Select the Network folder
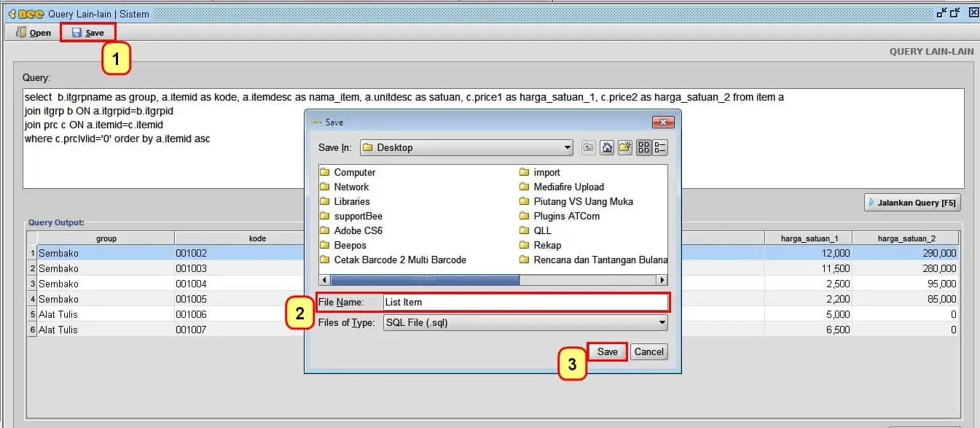This screenshot has height=428, width=980. (x=345, y=187)
